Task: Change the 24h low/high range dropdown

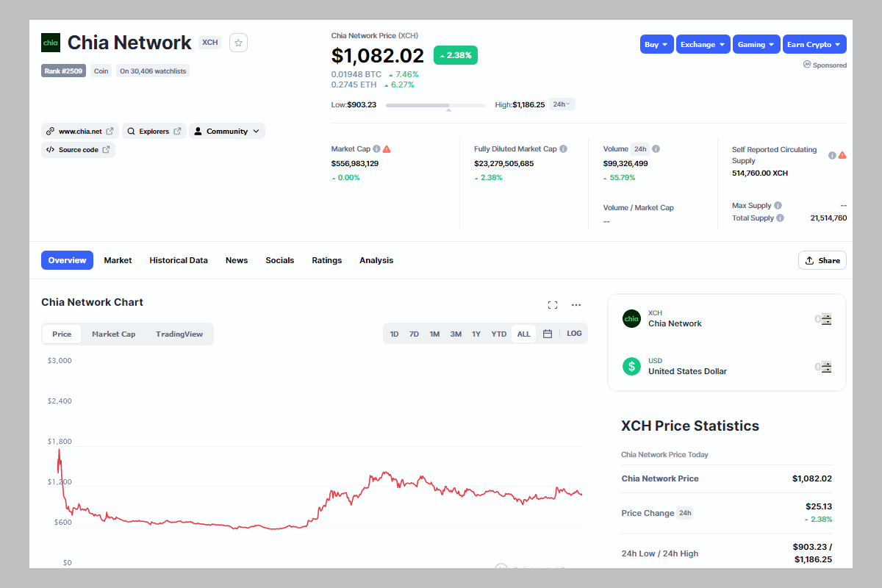Action: click(x=562, y=104)
